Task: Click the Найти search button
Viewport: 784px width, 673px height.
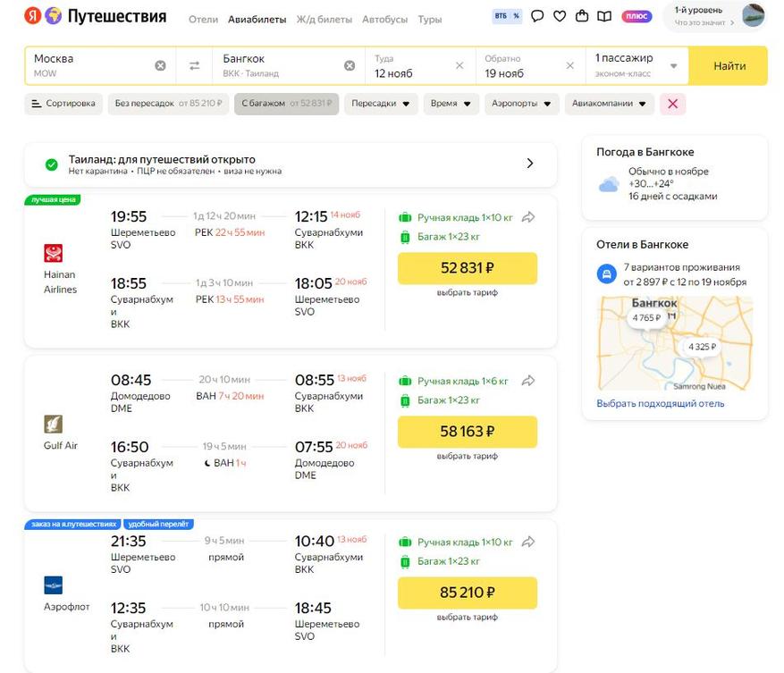Action: (x=728, y=65)
